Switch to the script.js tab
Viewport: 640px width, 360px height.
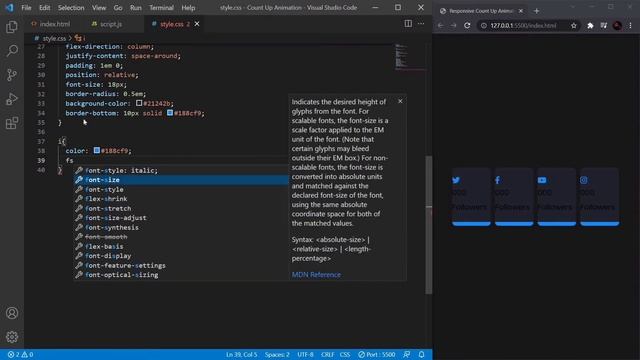(x=107, y=24)
